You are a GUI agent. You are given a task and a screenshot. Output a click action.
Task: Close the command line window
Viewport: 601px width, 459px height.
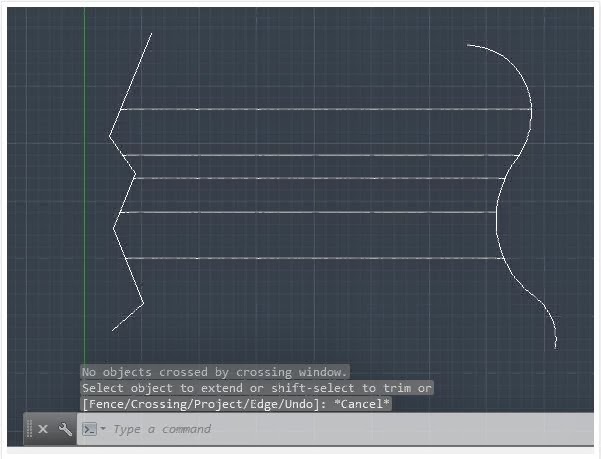coord(43,429)
